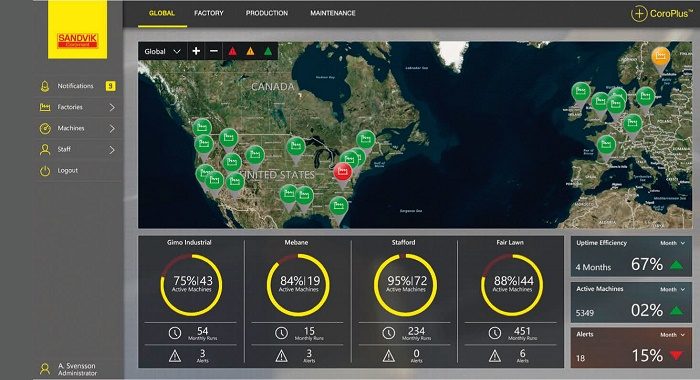Click the Mebane monthly runs clock icon

click(x=281, y=333)
